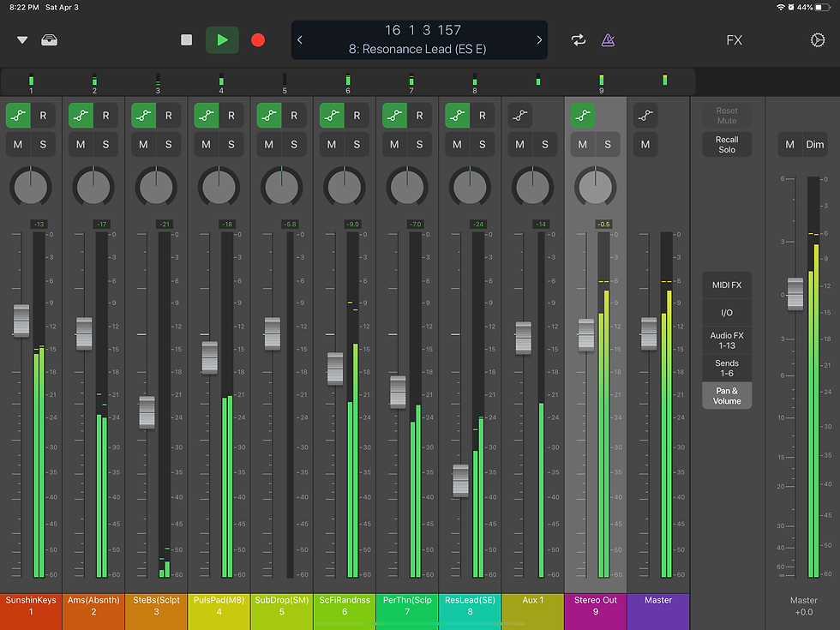This screenshot has height=630, width=840.
Task: Toggle automation on Aux 1 channel
Action: (x=520, y=115)
